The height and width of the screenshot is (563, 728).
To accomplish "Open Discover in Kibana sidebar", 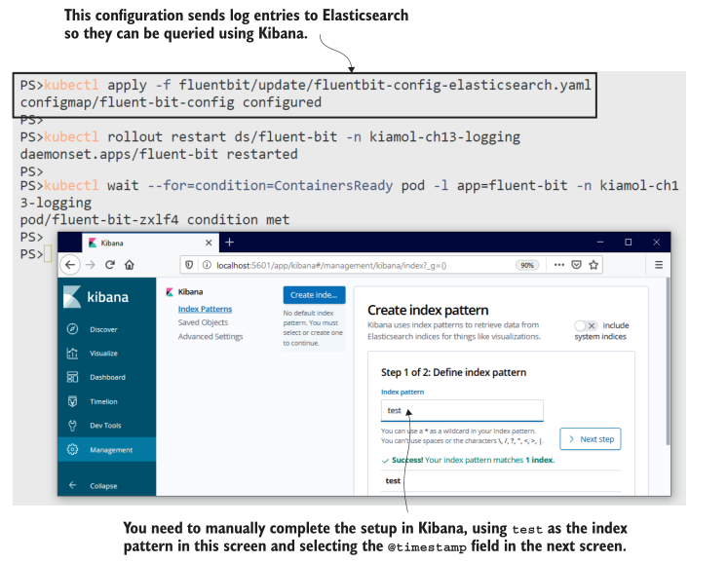I will (x=103, y=329).
